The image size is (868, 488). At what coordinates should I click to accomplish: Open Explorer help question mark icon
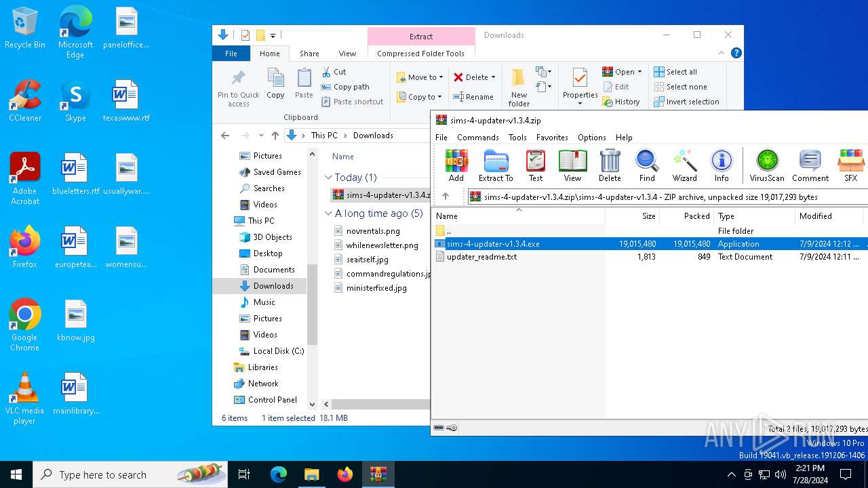pyautogui.click(x=736, y=53)
